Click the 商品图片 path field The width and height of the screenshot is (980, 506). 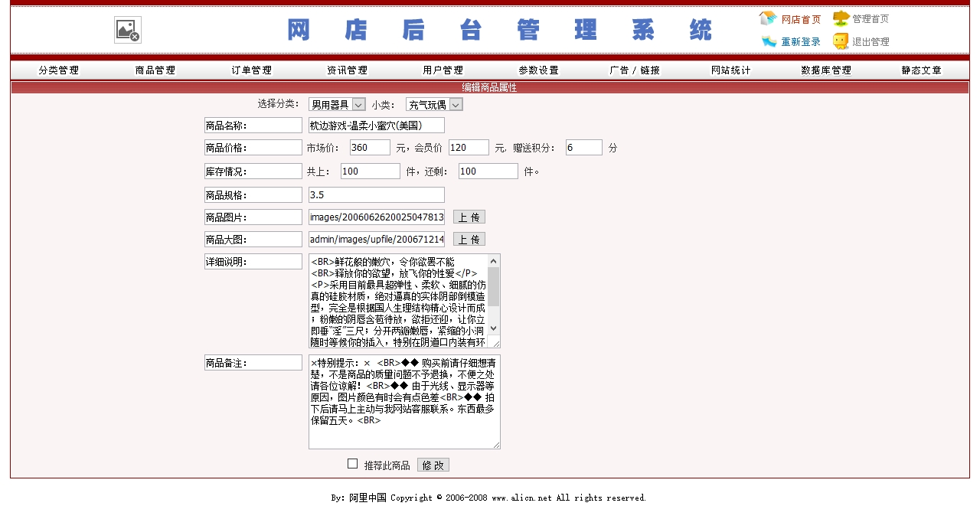point(377,217)
